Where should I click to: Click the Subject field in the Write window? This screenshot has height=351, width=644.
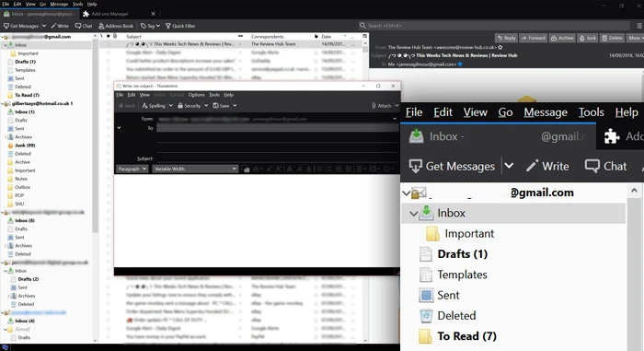(277, 158)
